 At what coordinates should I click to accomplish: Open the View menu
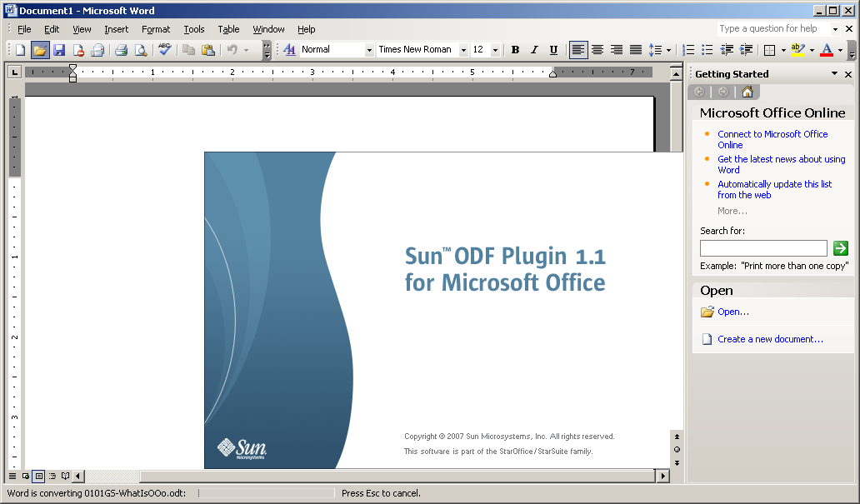point(82,29)
